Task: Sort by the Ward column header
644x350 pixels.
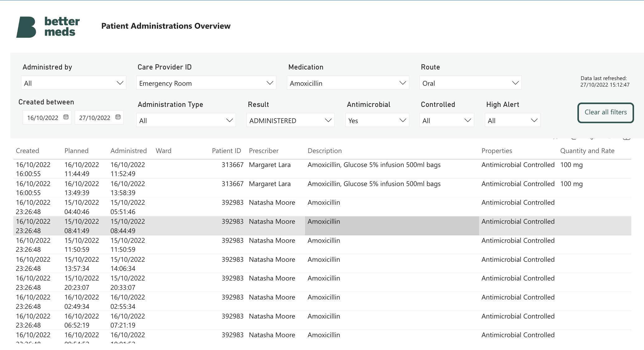Action: point(163,151)
